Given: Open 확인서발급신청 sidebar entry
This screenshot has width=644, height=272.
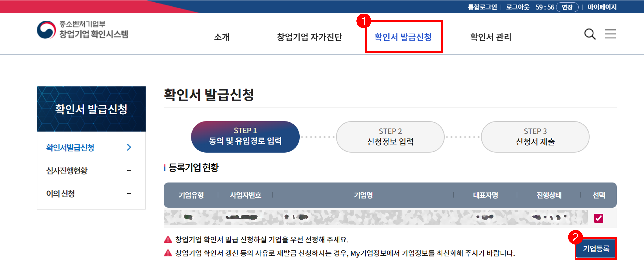Looking at the screenshot, I should click(x=70, y=148).
